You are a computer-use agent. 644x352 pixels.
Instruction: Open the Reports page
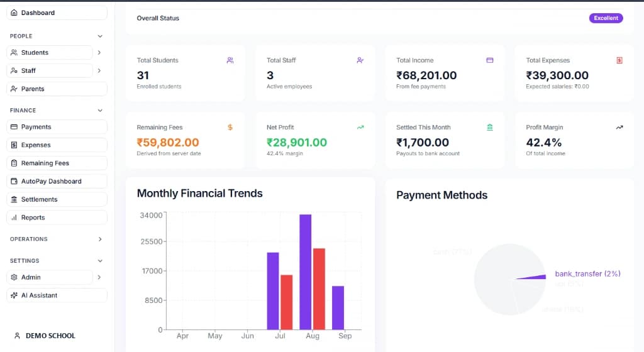coord(57,217)
